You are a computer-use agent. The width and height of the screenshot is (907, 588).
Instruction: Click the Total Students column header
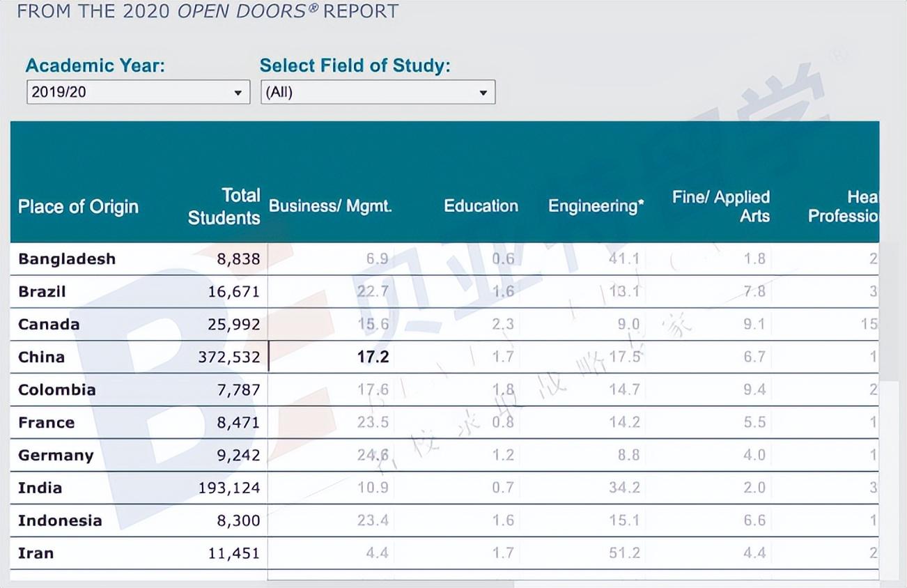pos(224,206)
